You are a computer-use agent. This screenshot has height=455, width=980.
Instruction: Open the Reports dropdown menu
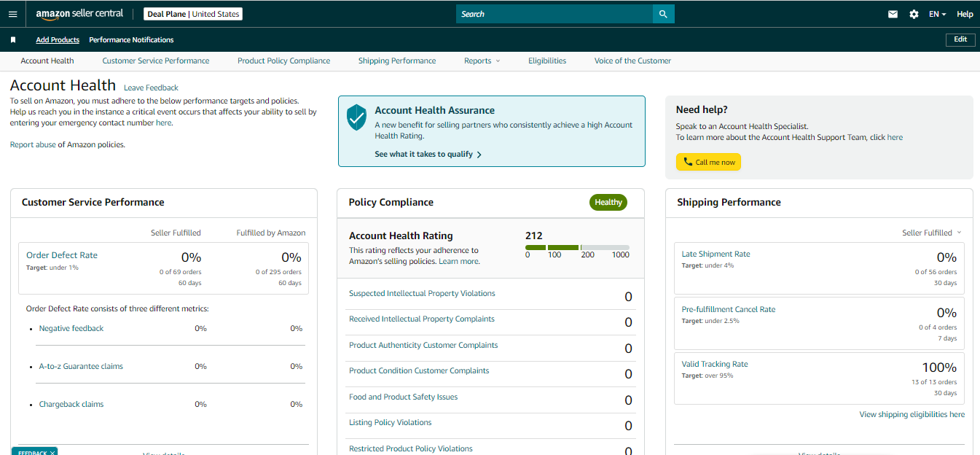coord(482,61)
